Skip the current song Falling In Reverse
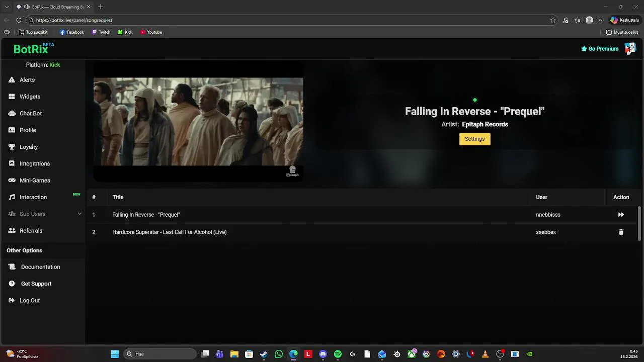 click(x=621, y=215)
